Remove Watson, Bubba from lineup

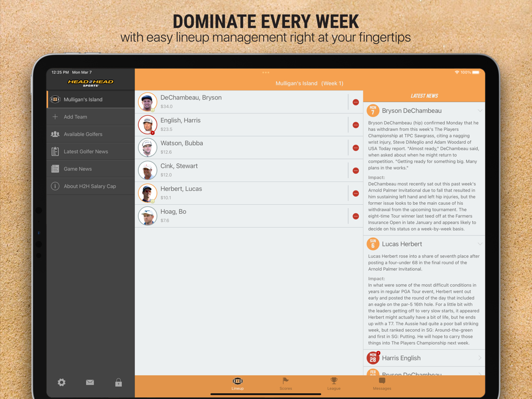355,147
